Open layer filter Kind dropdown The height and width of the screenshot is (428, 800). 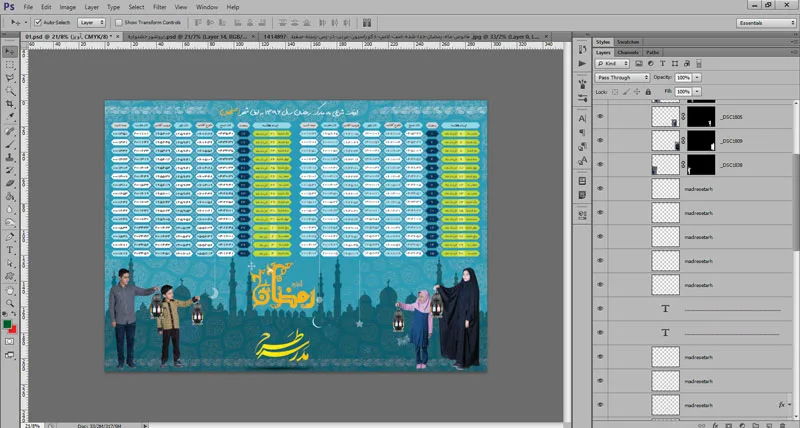coord(612,64)
